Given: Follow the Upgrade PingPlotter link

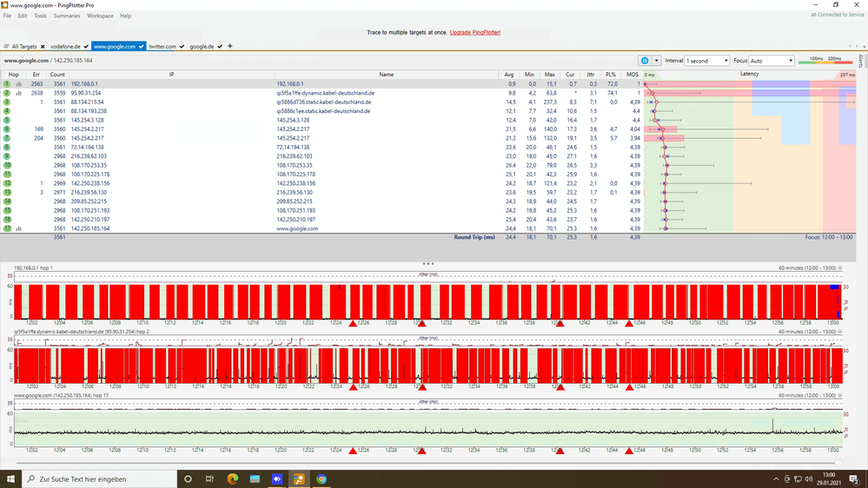Looking at the screenshot, I should [x=475, y=32].
